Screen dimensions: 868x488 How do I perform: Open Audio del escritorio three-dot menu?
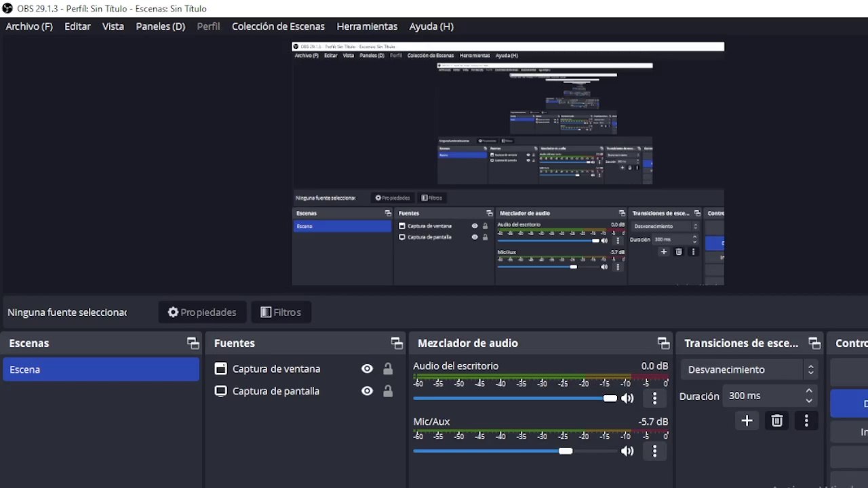pos(654,398)
